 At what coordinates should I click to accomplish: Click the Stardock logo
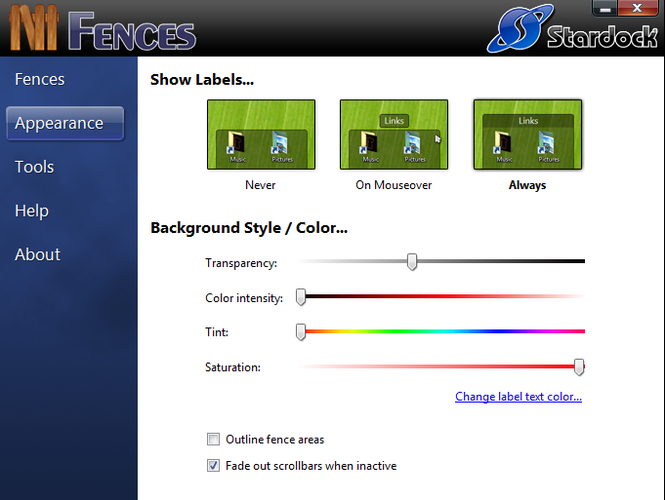572,29
